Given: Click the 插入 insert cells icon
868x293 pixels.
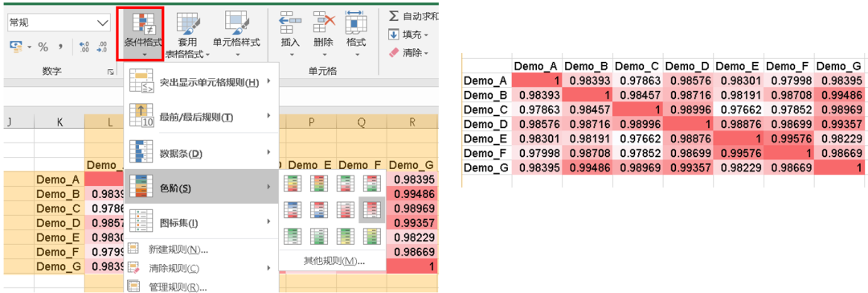Looking at the screenshot, I should pyautogui.click(x=289, y=23).
